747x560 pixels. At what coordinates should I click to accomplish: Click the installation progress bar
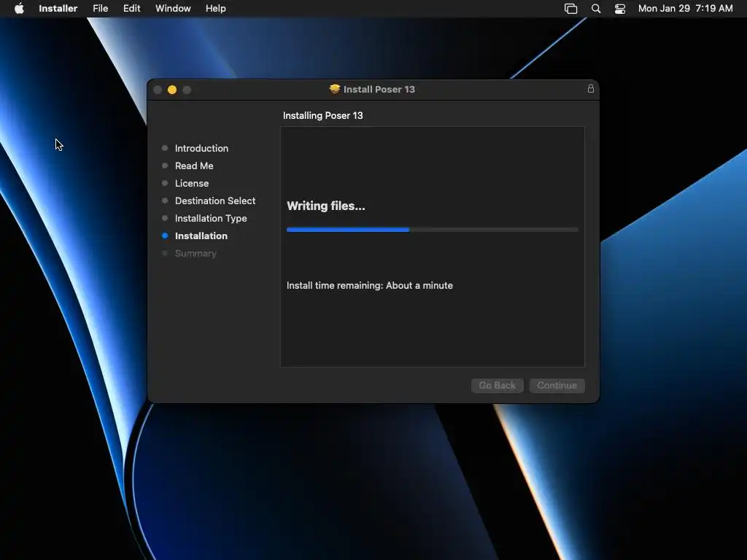432,230
